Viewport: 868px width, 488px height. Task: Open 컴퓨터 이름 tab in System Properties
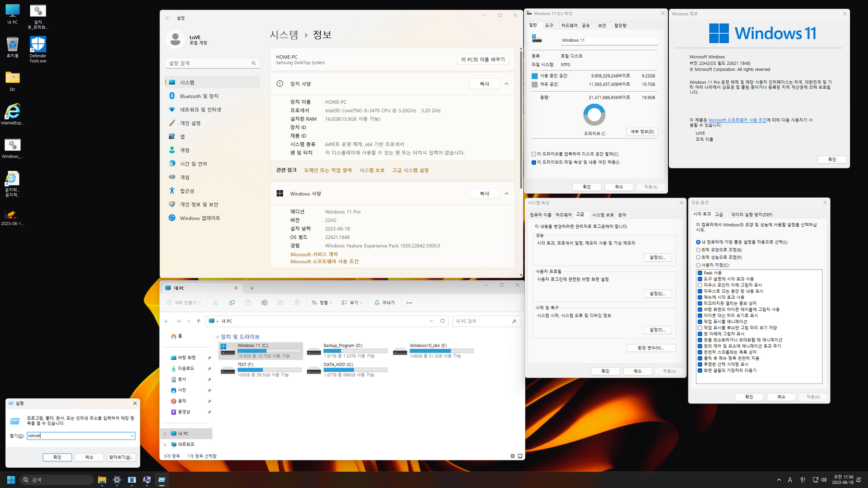point(540,215)
